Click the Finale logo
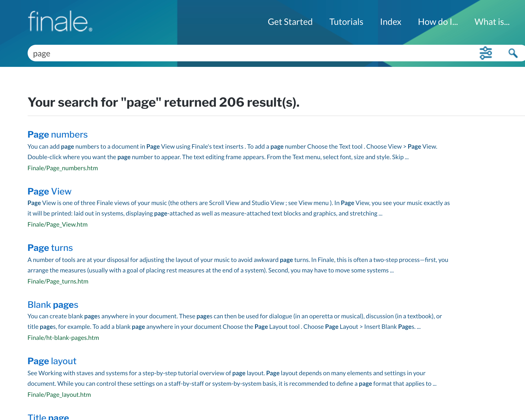 [x=60, y=22]
